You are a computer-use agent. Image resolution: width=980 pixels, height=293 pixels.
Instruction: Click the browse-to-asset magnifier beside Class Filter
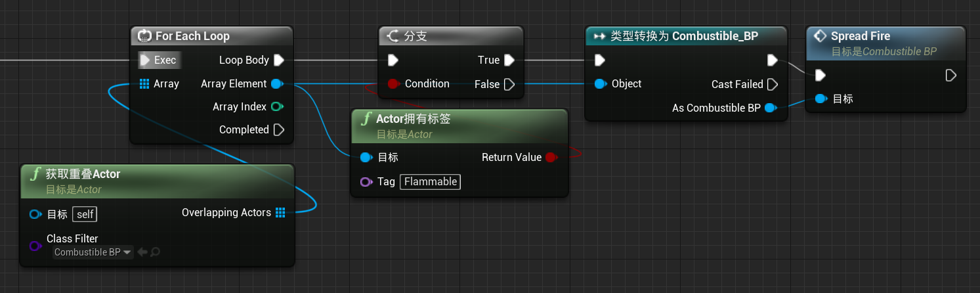(156, 252)
